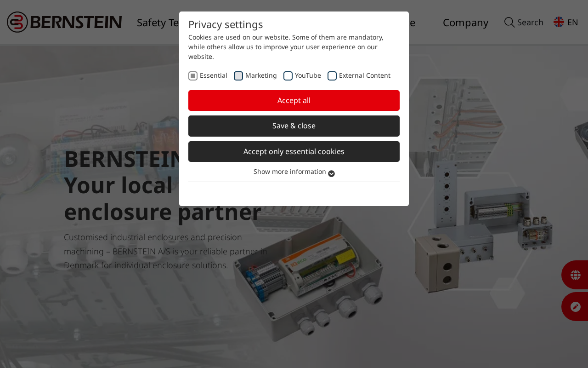Viewport: 588px width, 368px height.
Task: Open the Safety Technology menu
Action: coord(158,22)
